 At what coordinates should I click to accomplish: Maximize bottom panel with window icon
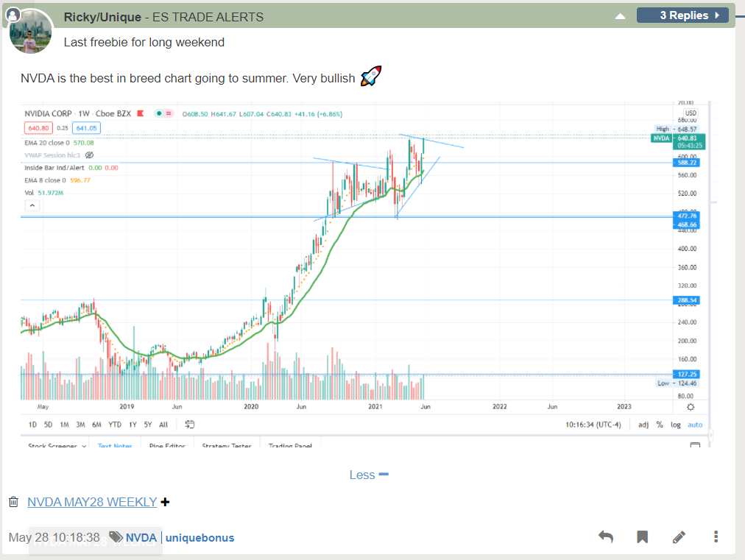pyautogui.click(x=695, y=445)
